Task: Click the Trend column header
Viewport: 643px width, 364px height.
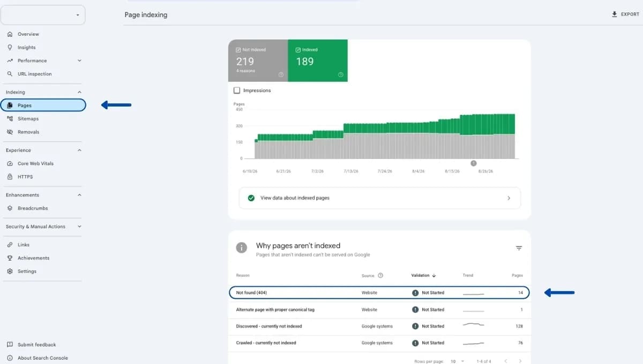Action: coord(468,276)
